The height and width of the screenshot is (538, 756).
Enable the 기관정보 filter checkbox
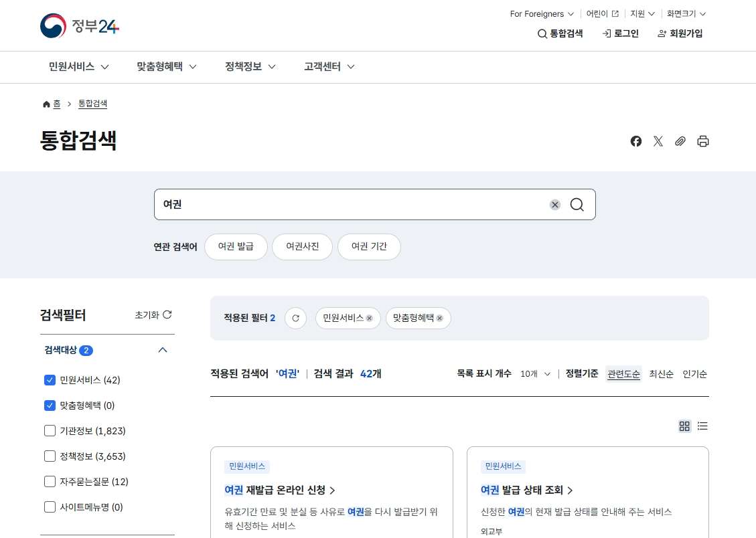point(50,431)
